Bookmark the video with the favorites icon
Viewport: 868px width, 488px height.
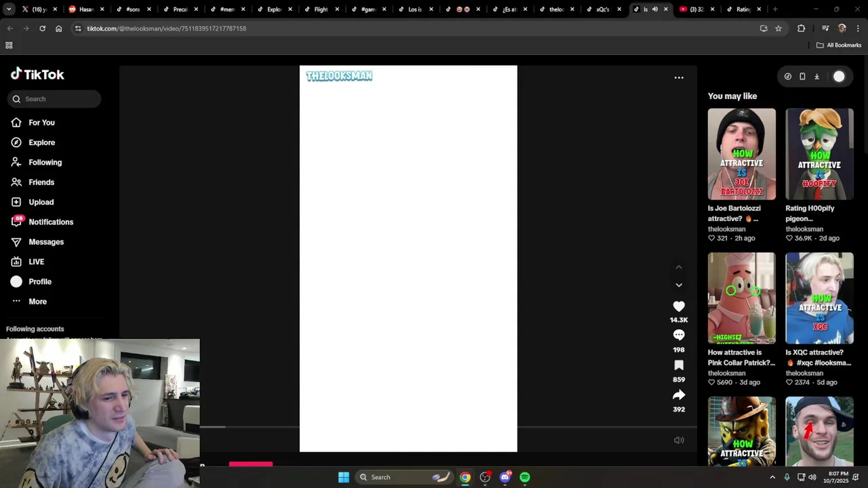pyautogui.click(x=679, y=365)
